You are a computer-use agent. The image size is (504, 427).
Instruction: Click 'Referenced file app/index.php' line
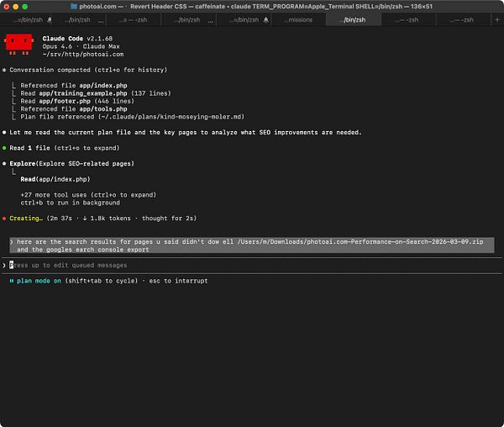click(74, 86)
